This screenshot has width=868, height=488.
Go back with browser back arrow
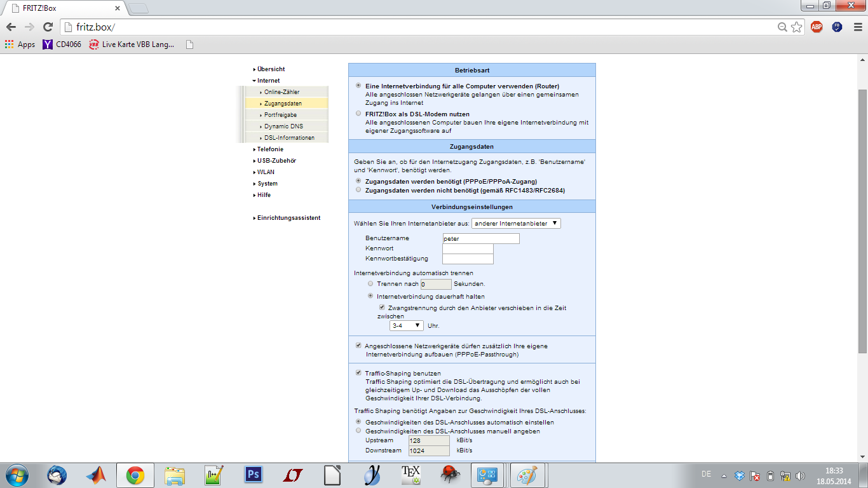(x=11, y=27)
